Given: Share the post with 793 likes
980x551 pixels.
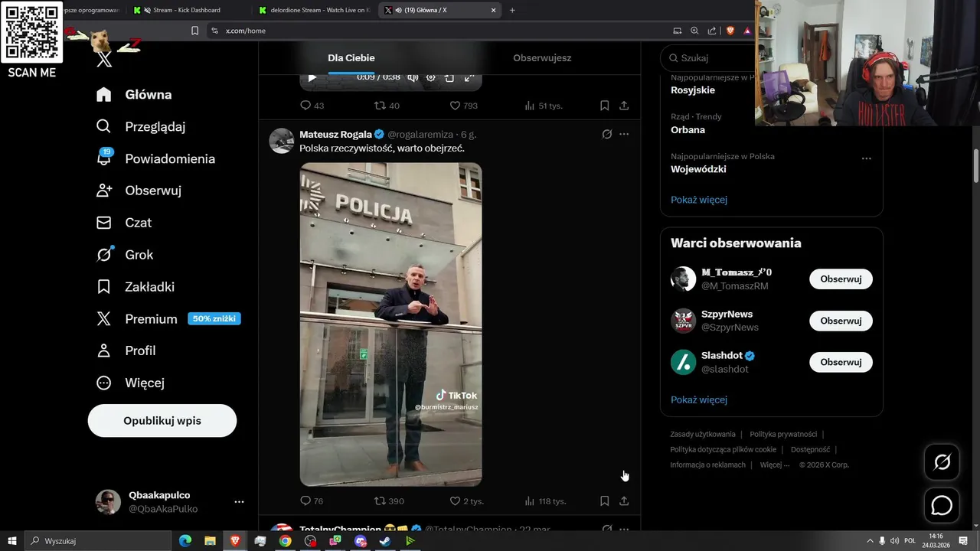Looking at the screenshot, I should 624,106.
